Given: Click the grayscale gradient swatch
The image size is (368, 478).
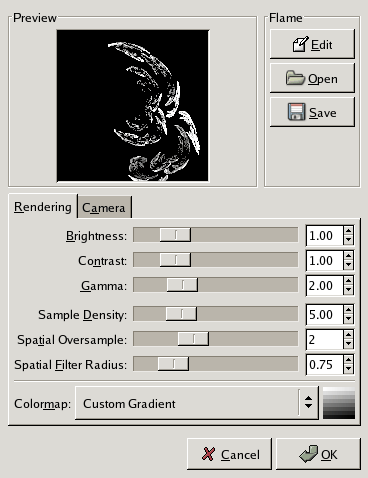Looking at the screenshot, I should coord(339,403).
